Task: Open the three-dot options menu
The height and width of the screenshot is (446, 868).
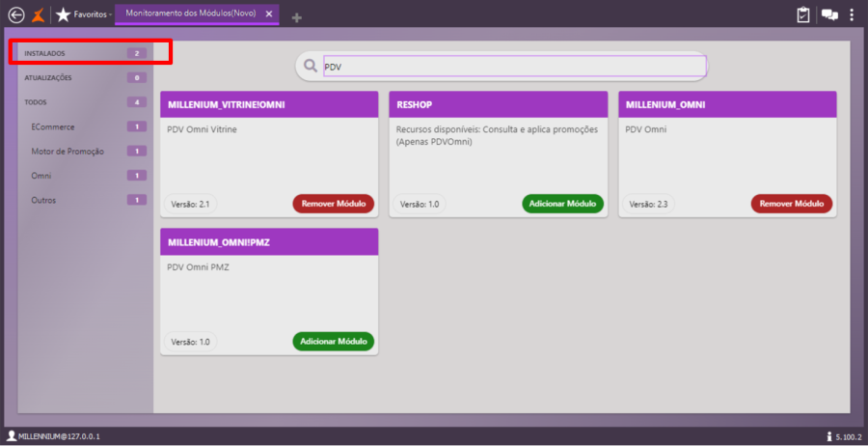Action: tap(852, 14)
